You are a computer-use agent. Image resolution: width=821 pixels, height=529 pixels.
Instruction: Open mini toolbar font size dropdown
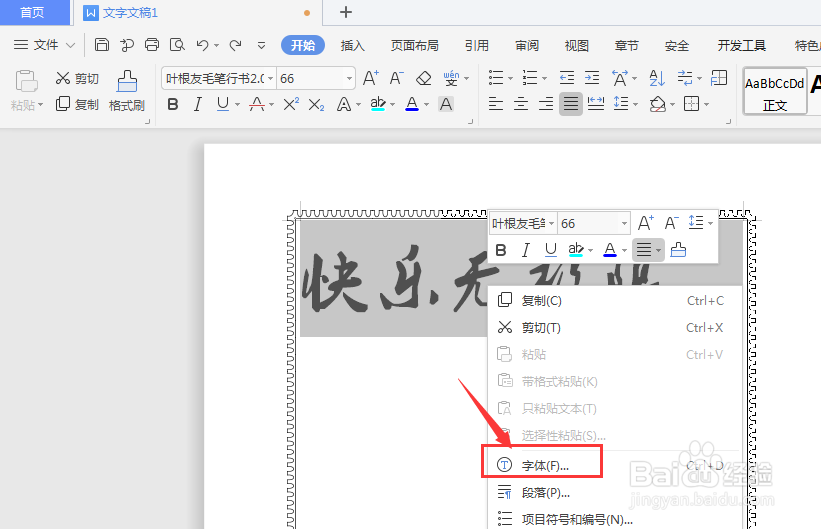624,224
